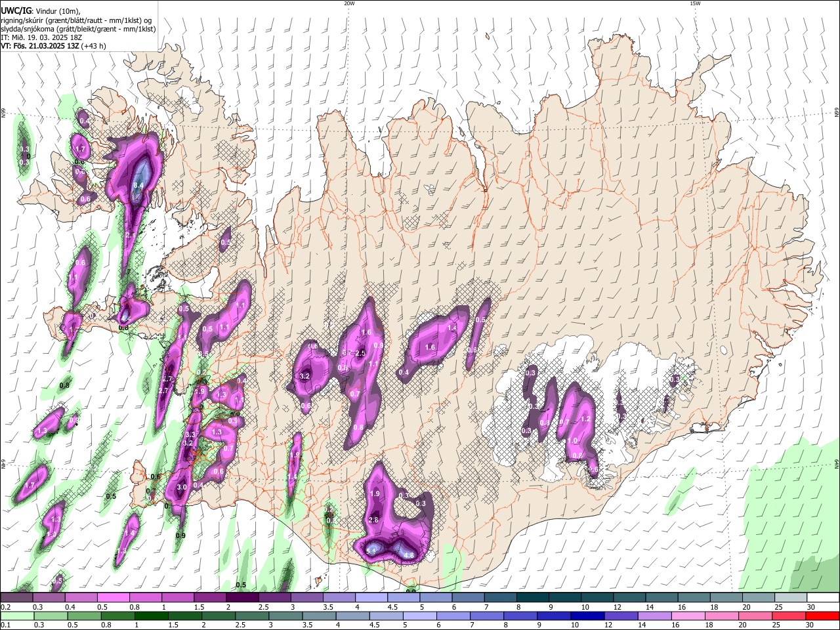Viewport: 840px width, 630px height.
Task: Click the bold 'UWC/IG' title text
Action: point(16,10)
